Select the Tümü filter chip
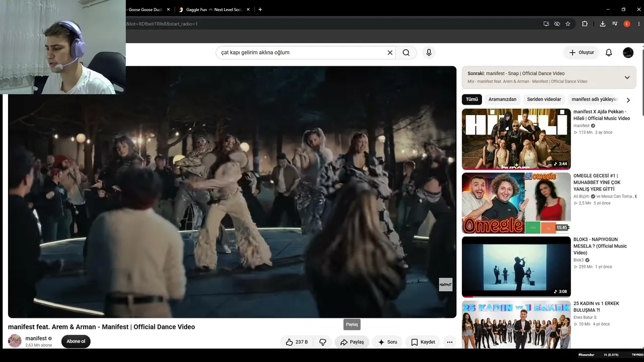 click(x=472, y=100)
